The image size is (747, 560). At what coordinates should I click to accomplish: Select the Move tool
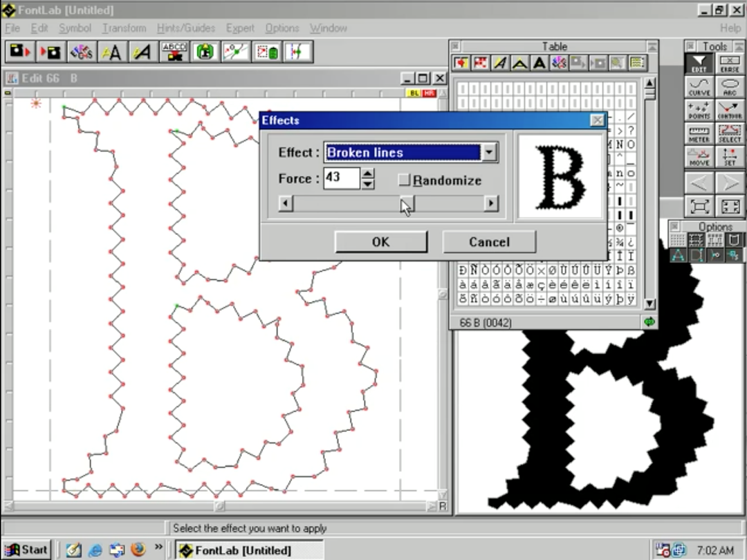pos(699,155)
